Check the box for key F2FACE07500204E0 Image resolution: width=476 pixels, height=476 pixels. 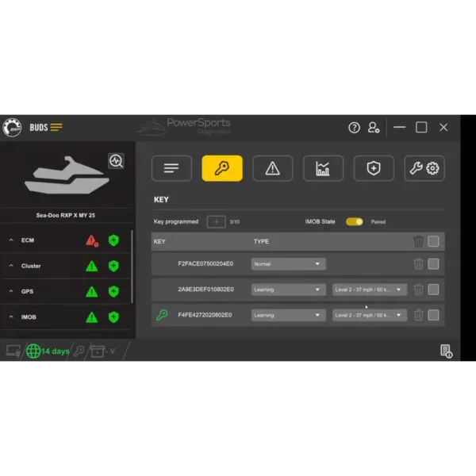[x=433, y=264]
